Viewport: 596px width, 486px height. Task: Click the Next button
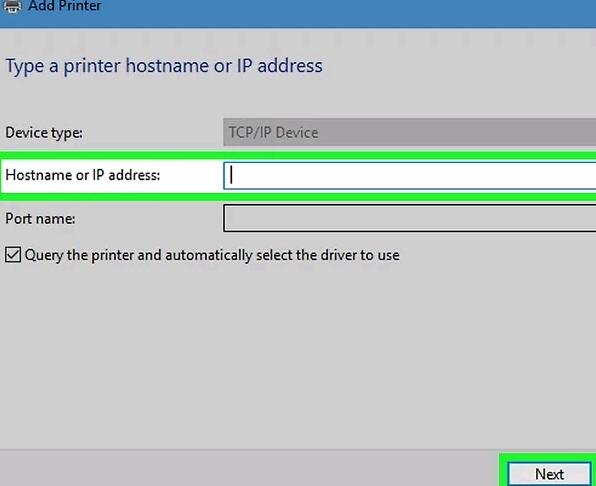click(549, 474)
